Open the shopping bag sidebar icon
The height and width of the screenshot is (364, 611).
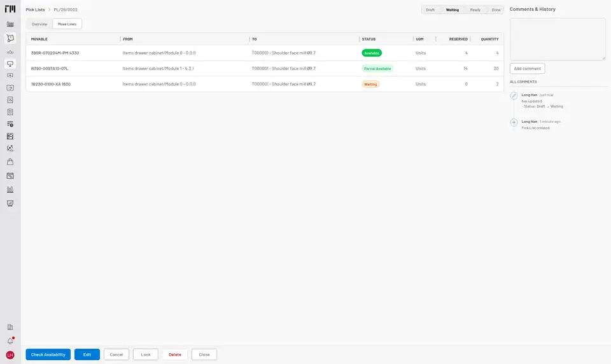[x=10, y=162]
